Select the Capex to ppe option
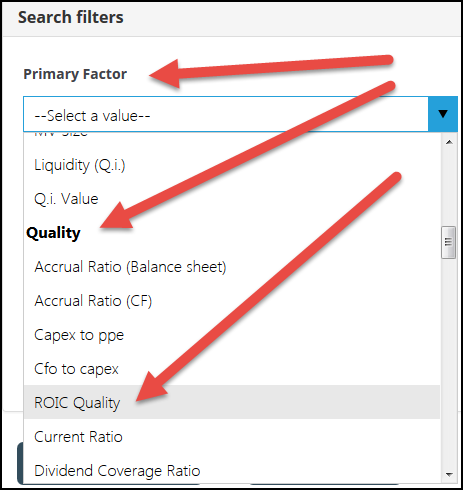 tap(232, 335)
